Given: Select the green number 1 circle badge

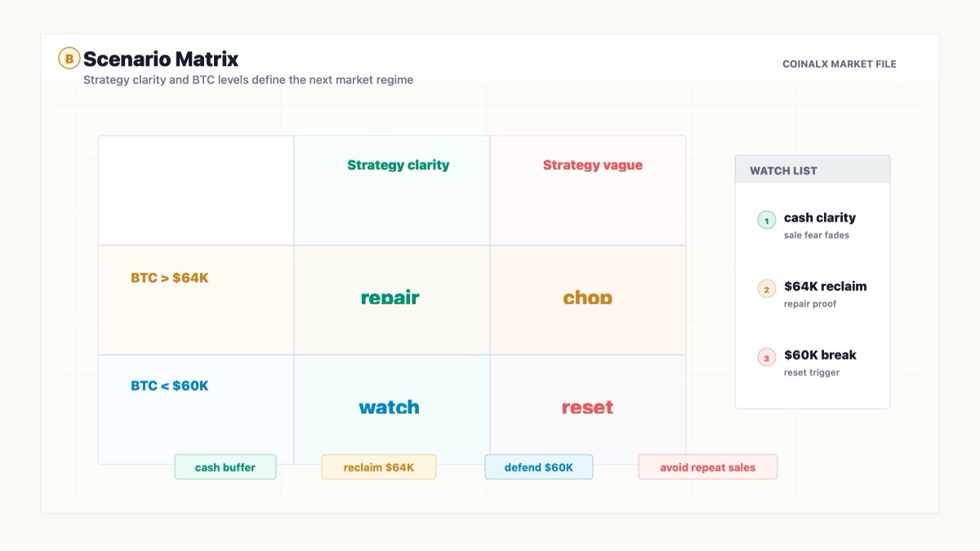Looking at the screenshot, I should [x=766, y=220].
